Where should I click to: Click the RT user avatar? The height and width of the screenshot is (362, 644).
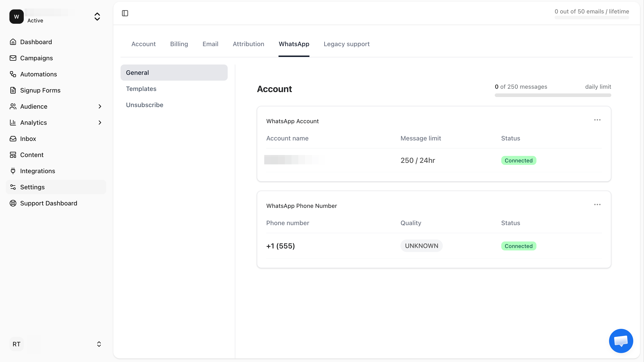[17, 344]
